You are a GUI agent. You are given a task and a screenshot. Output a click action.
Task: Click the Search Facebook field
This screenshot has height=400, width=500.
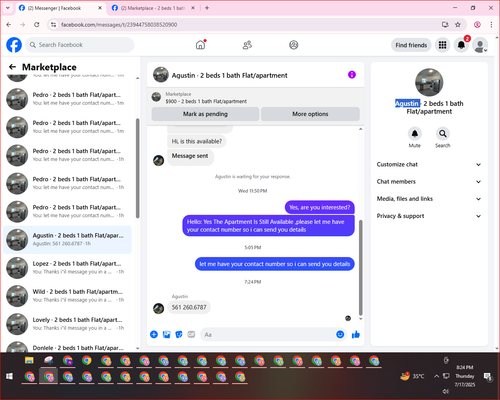[80, 45]
